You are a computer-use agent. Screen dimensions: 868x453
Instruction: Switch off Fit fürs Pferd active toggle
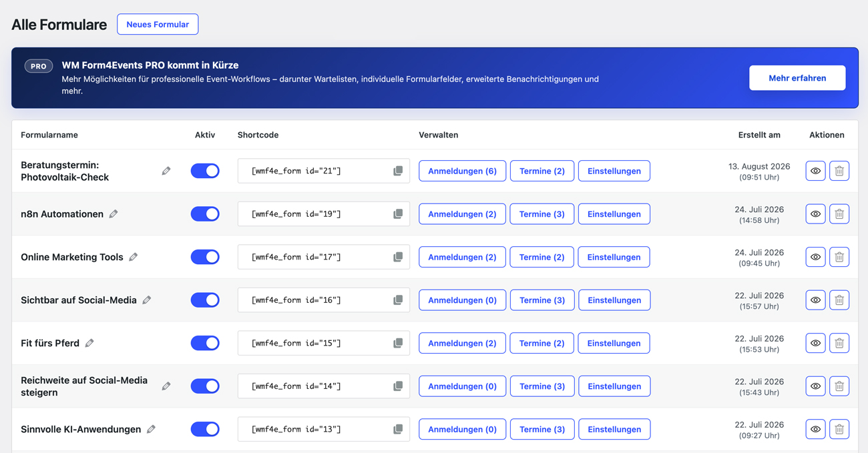click(205, 343)
